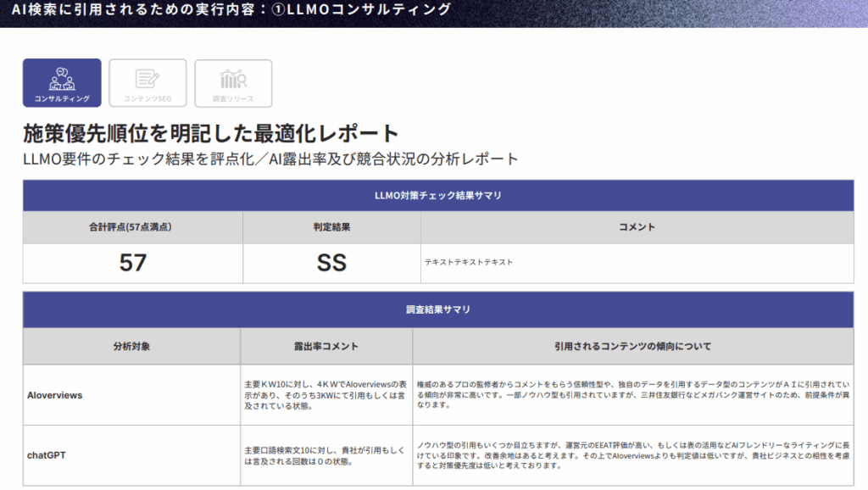Select the chatGPT row label
The width and height of the screenshot is (868, 490).
pos(47,455)
